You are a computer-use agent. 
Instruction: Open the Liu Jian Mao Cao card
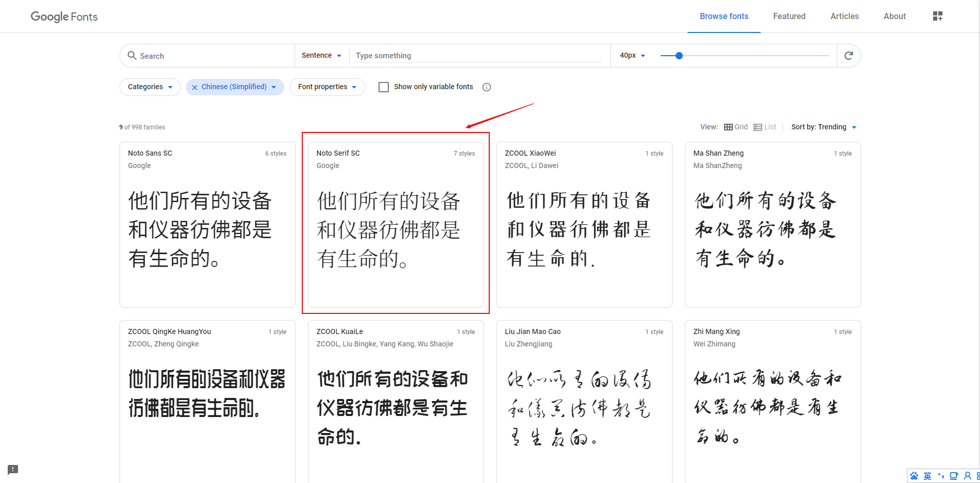click(584, 402)
